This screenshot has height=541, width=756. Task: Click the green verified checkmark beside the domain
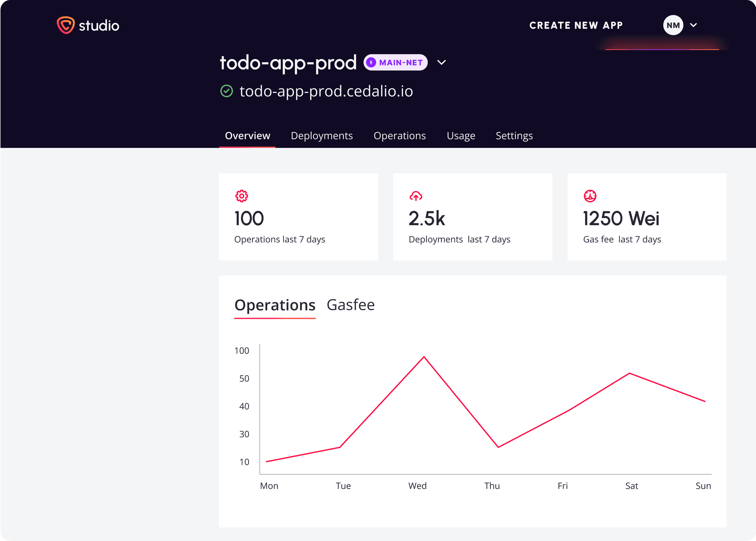(x=227, y=91)
